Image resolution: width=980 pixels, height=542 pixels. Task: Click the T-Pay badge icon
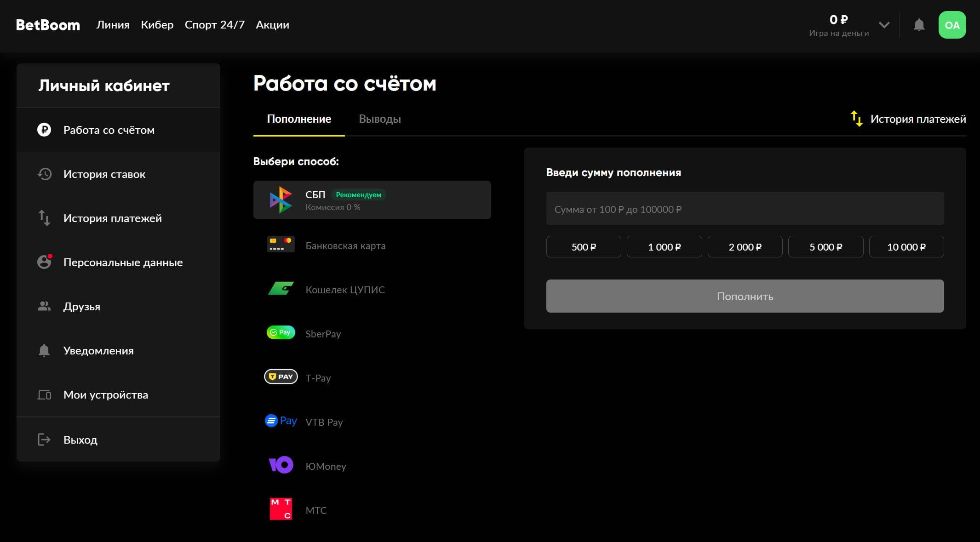point(281,377)
